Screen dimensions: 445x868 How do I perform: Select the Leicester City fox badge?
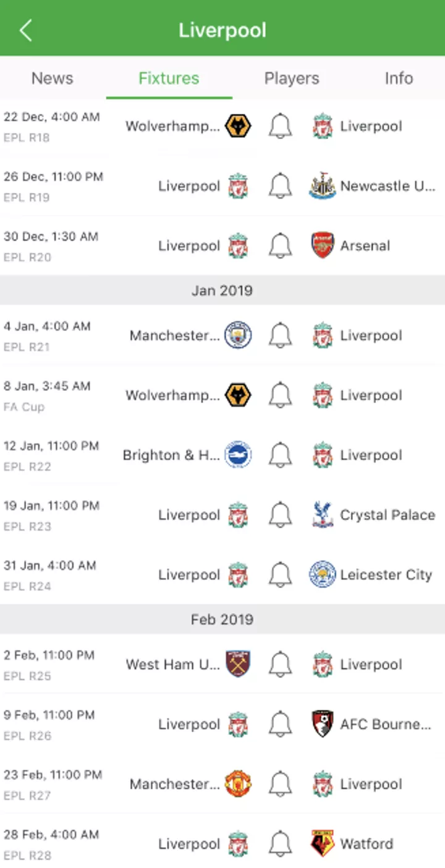pyautogui.click(x=323, y=574)
